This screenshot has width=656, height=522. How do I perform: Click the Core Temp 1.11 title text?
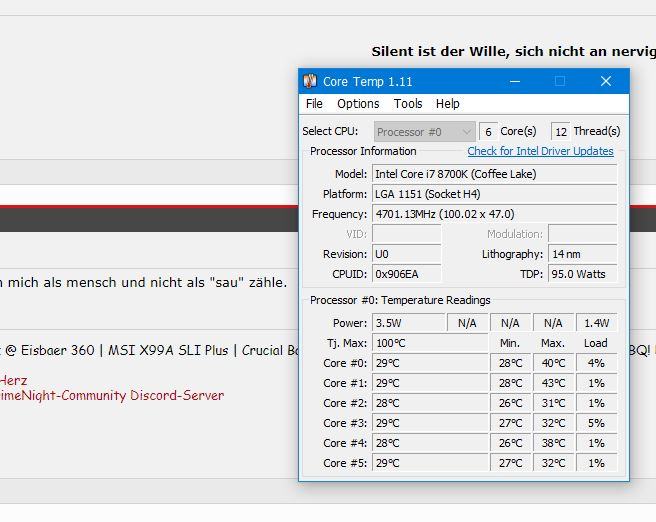368,82
